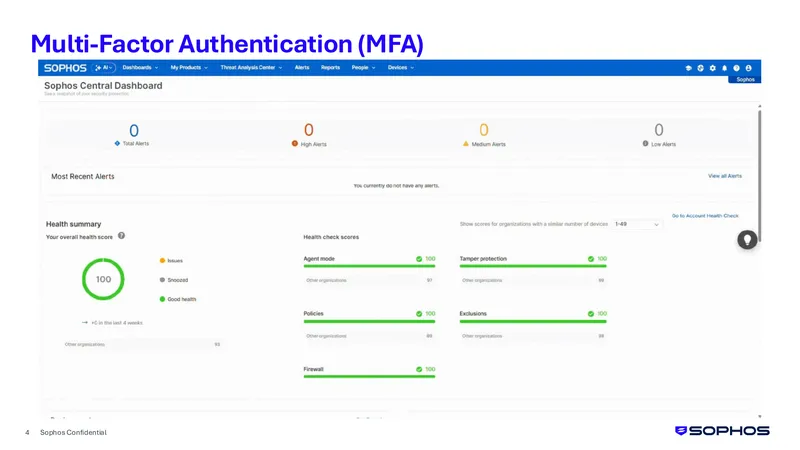Click the Agent mode label
800x450 pixels.
pyautogui.click(x=319, y=259)
